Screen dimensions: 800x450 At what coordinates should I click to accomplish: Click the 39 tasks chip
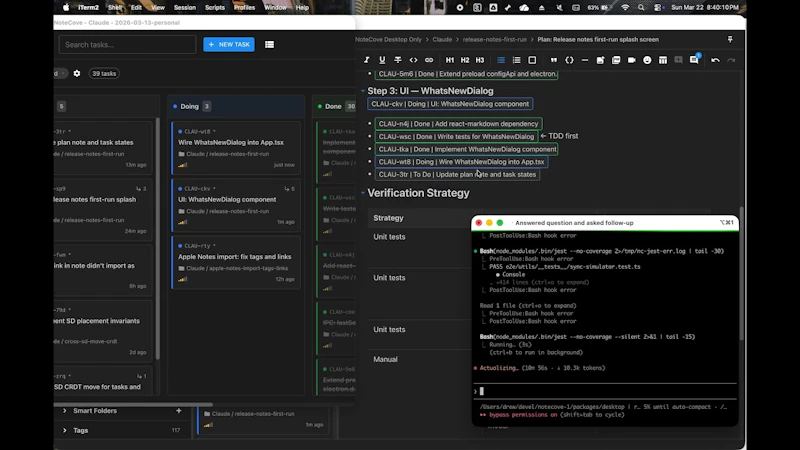click(104, 73)
